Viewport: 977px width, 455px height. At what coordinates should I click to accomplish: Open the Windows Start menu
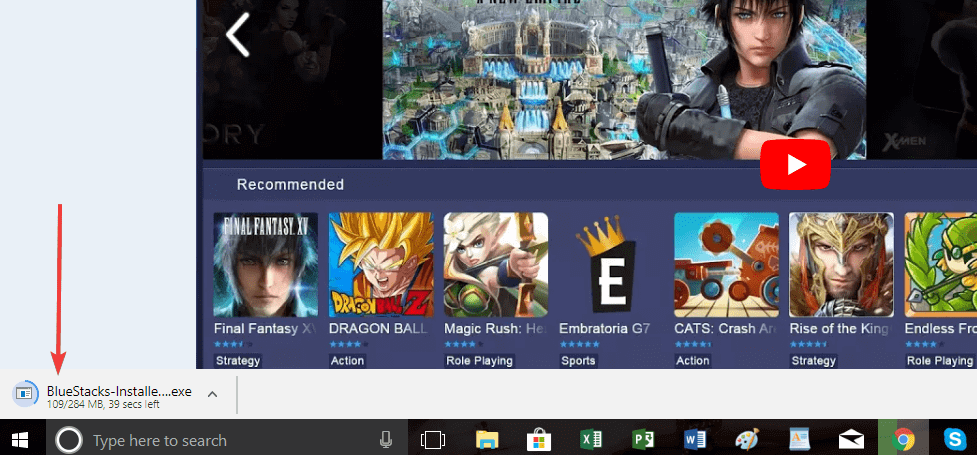point(20,441)
